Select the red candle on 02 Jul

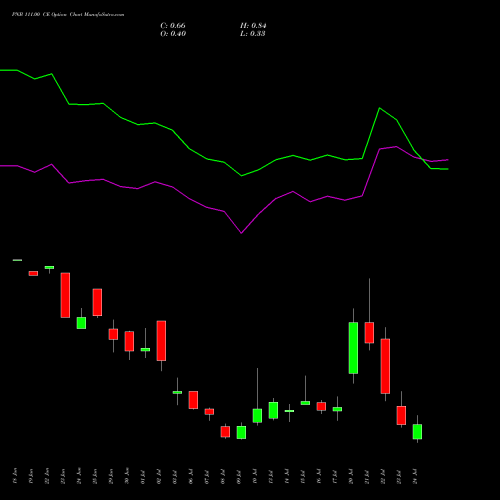[x=161, y=341]
